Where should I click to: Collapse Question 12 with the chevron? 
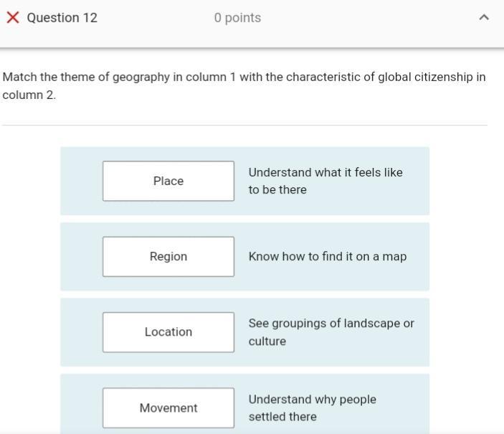tap(484, 18)
